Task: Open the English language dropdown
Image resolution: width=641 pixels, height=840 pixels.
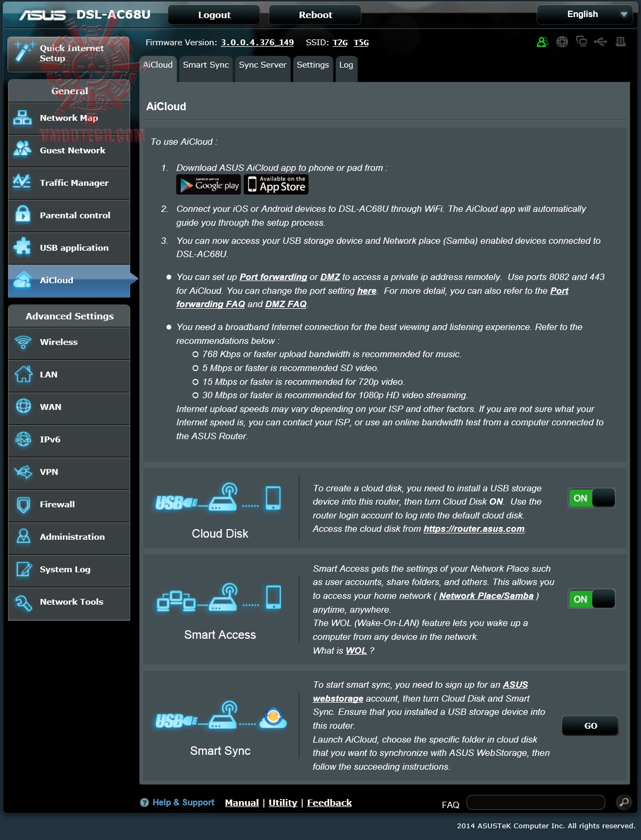Action: 585,14
